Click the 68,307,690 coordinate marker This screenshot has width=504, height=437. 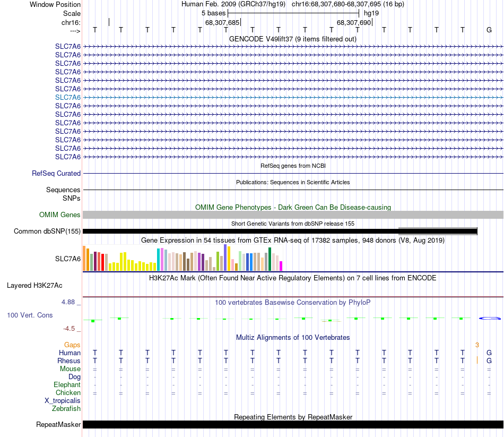tap(354, 22)
